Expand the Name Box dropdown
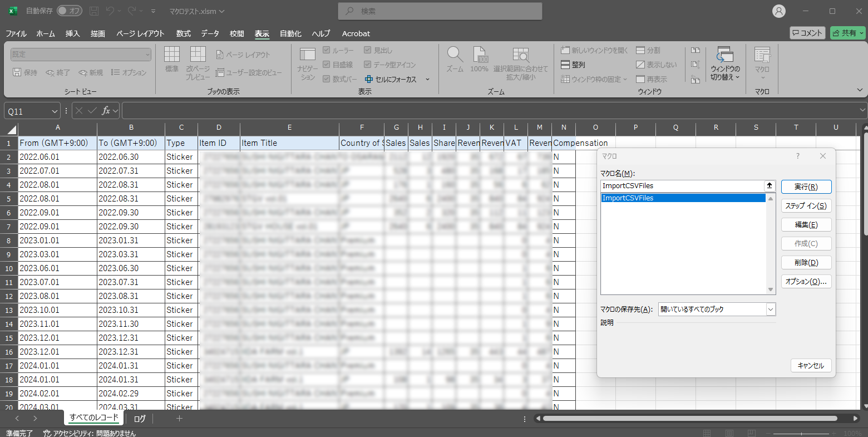The width and height of the screenshot is (868, 437). point(55,111)
